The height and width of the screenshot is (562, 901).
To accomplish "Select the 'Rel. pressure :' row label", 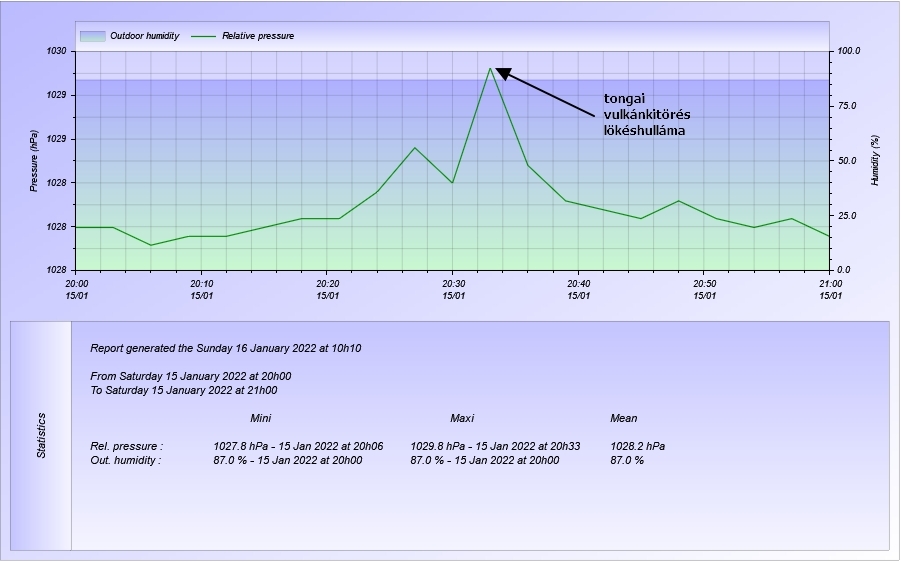I will coord(126,446).
